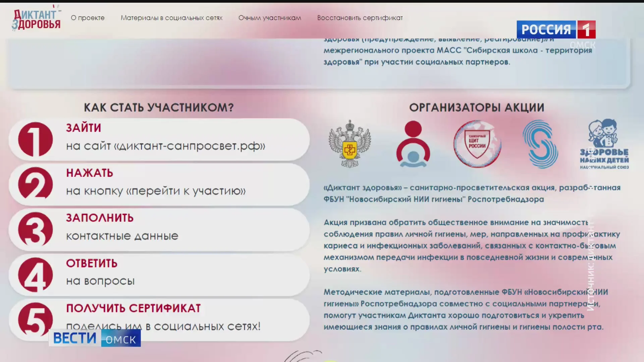Click the Здоровье наших детей logo

pos(604,144)
